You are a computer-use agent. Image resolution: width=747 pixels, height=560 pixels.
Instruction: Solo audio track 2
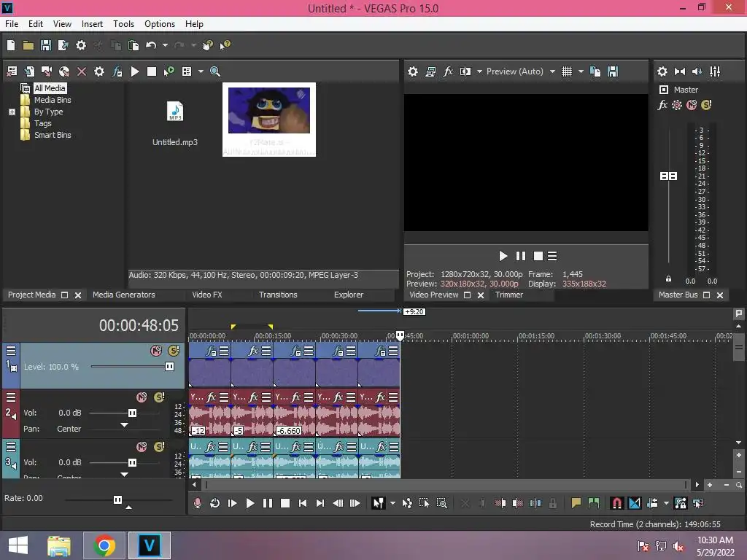coord(159,397)
